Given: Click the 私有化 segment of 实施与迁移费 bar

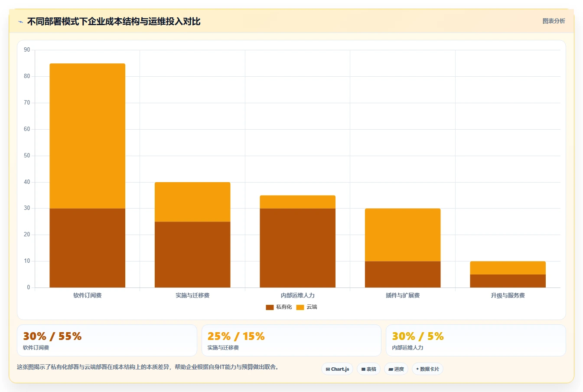Looking at the screenshot, I should pos(192,255).
